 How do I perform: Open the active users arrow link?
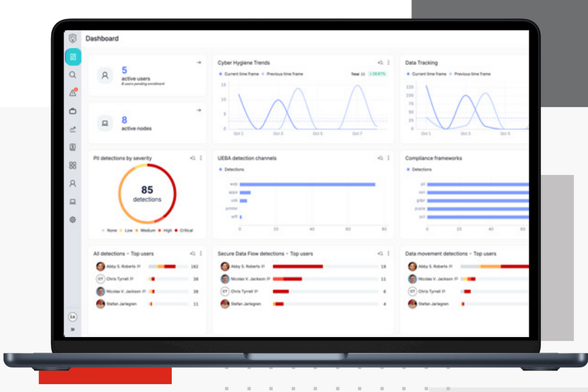click(x=199, y=63)
